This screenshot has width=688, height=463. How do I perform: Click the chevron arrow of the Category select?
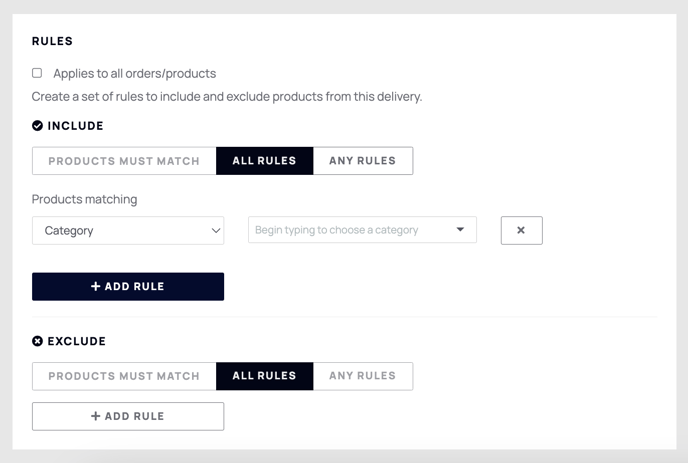[x=215, y=231]
